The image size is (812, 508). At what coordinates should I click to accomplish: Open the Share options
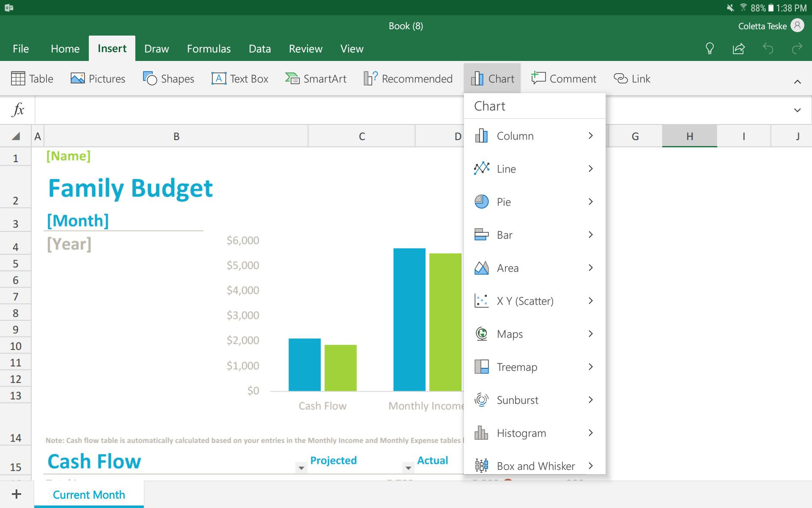(x=738, y=49)
